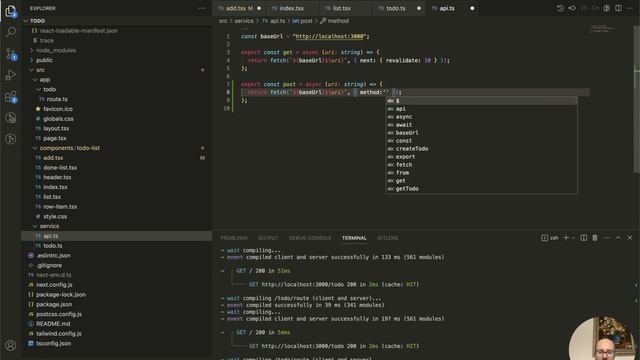Click 'service' in the breadcrumb path

pos(244,21)
